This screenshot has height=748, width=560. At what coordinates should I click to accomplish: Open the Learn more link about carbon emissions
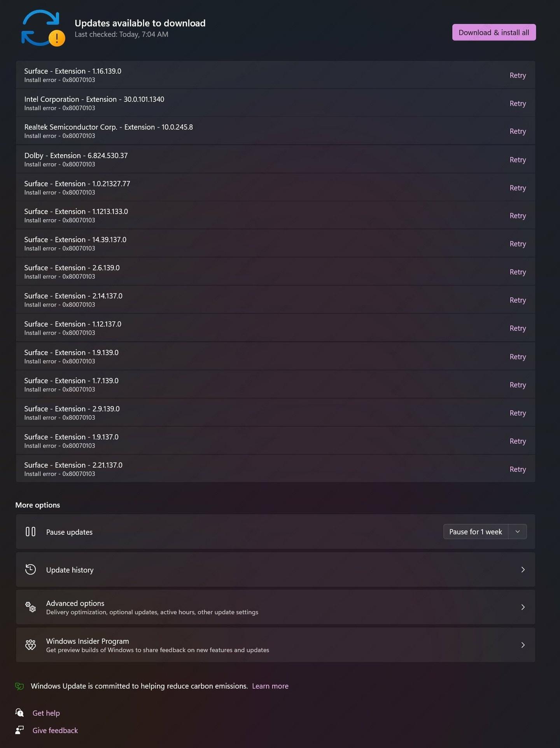[270, 686]
